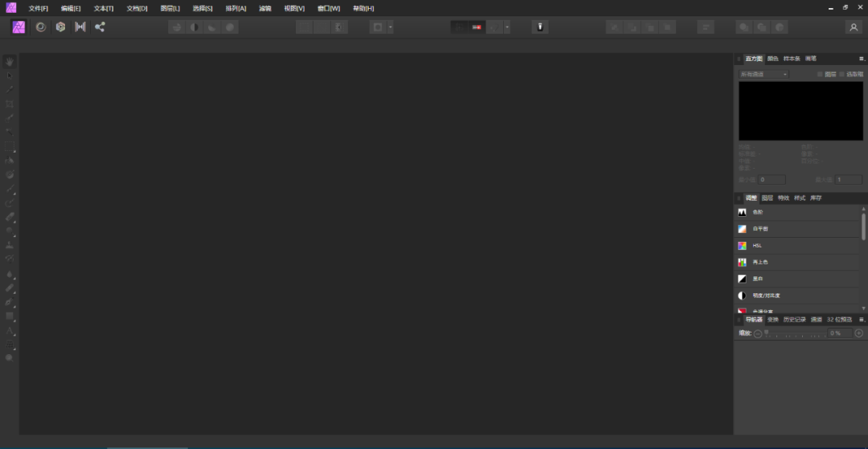Click the zoom-in plus button in navigator
Screen dimensions: 868x449
coord(858,333)
